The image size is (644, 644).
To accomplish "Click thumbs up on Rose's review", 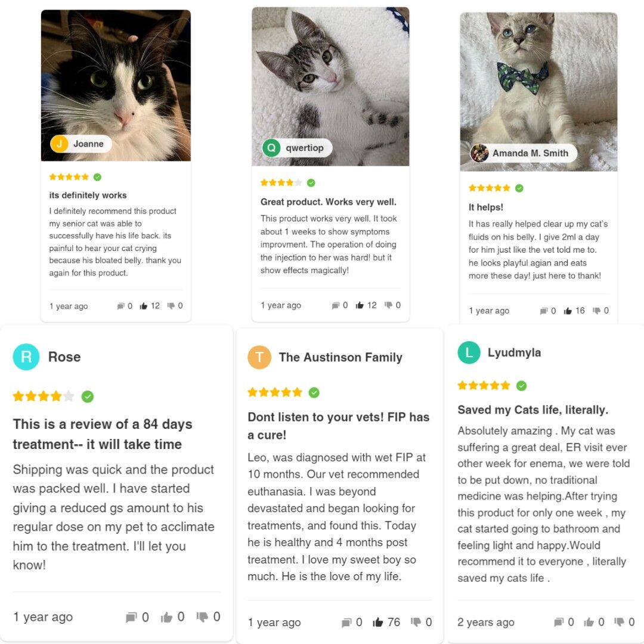I will (166, 617).
